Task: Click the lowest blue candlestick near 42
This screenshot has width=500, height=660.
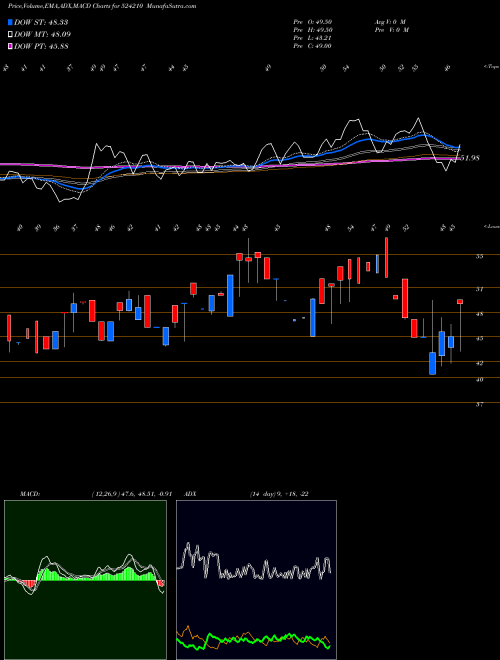Action: point(432,363)
